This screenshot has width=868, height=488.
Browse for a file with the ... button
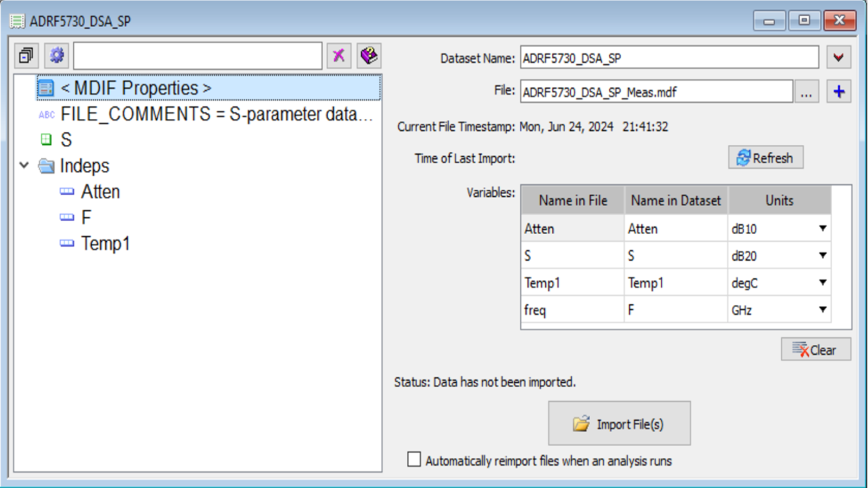coord(807,92)
